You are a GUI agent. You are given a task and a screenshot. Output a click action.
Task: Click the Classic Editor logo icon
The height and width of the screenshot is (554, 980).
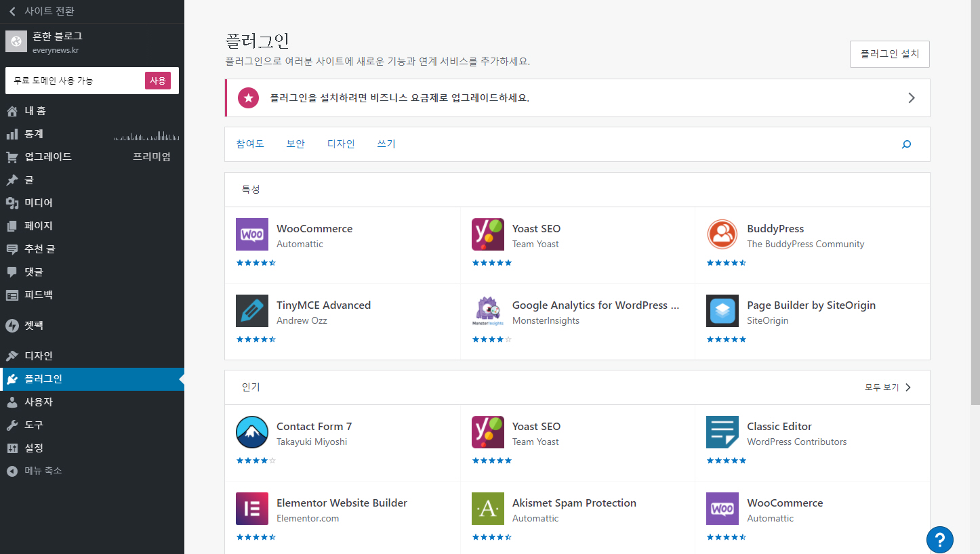(x=722, y=432)
